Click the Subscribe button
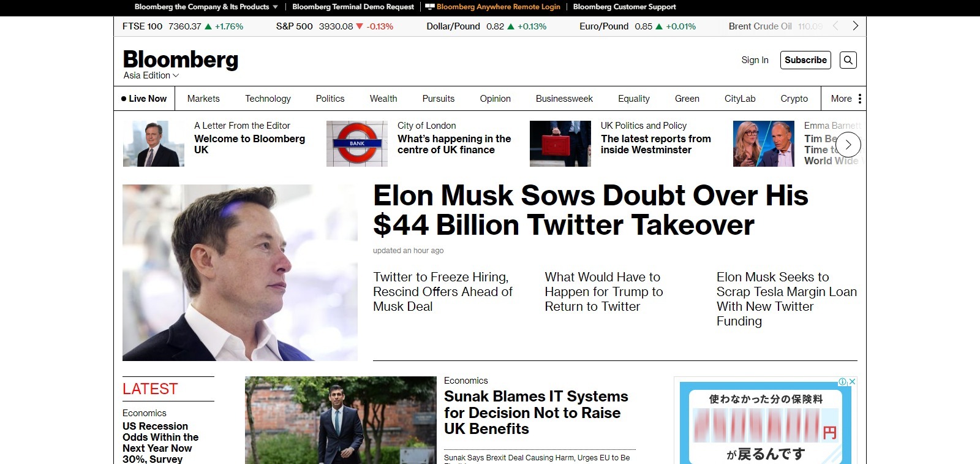This screenshot has width=980, height=464. point(805,60)
